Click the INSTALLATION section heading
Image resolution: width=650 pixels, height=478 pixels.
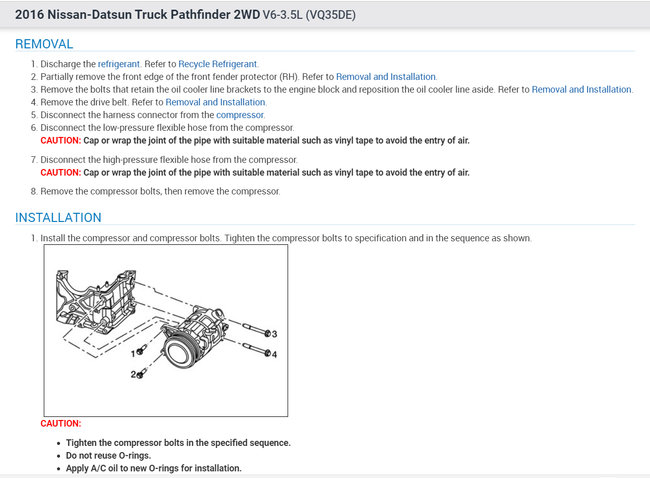click(58, 218)
